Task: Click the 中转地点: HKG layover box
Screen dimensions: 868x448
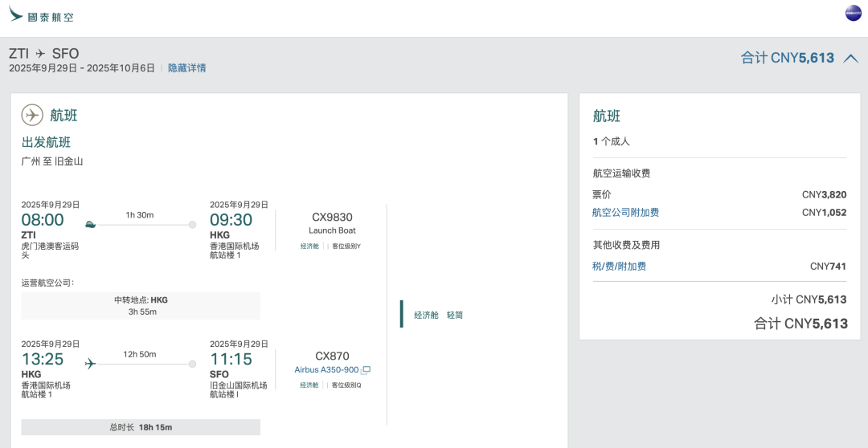Action: point(141,306)
